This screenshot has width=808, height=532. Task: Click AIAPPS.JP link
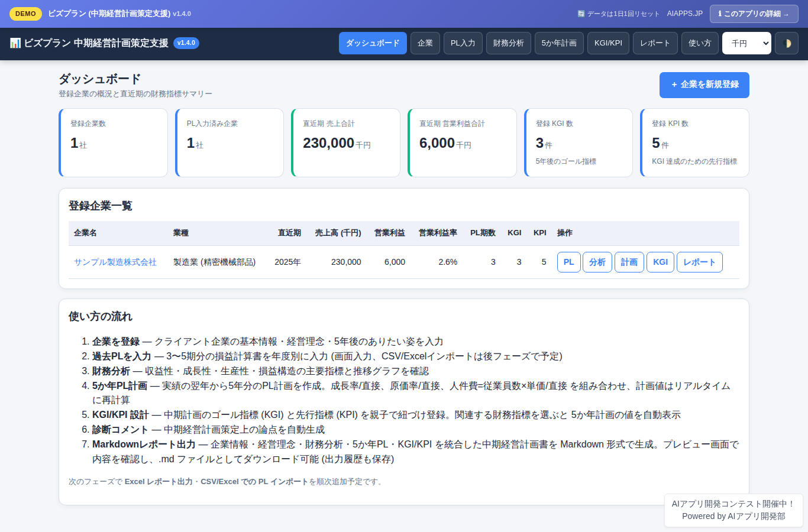point(685,14)
